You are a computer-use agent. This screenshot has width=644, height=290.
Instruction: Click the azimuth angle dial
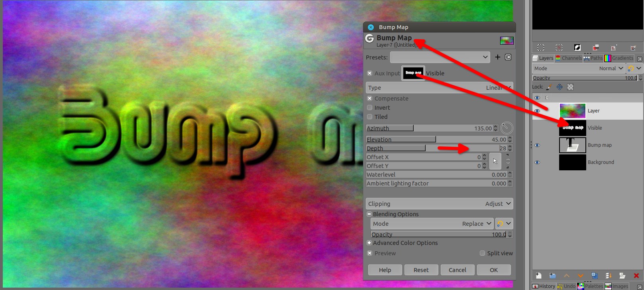507,128
